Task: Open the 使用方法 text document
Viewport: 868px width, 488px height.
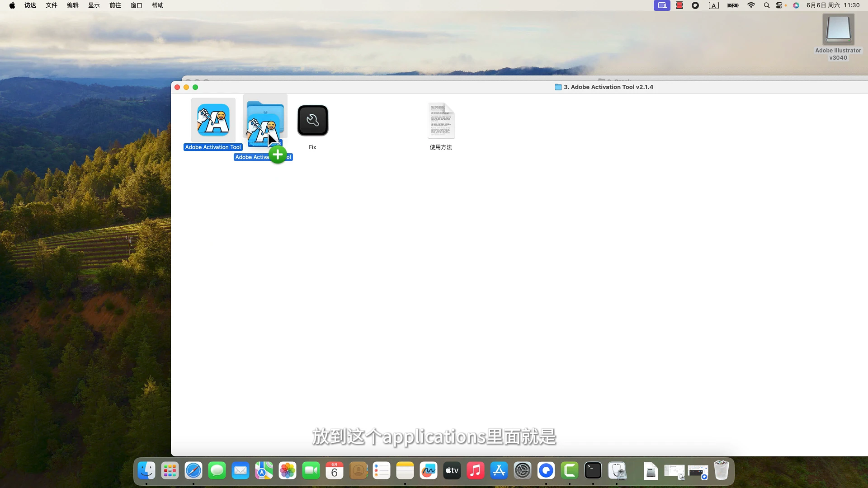Action: [441, 120]
